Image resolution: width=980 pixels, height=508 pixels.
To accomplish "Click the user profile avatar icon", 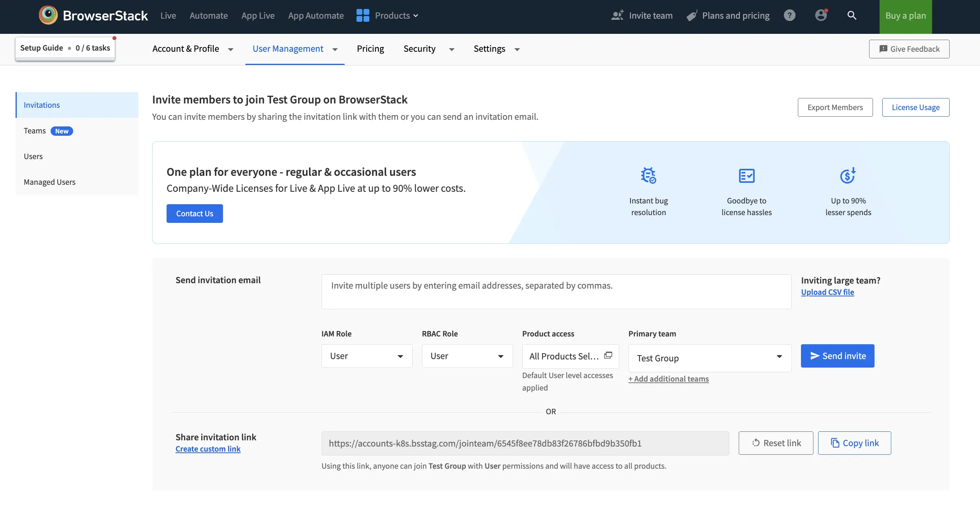I will pos(821,15).
